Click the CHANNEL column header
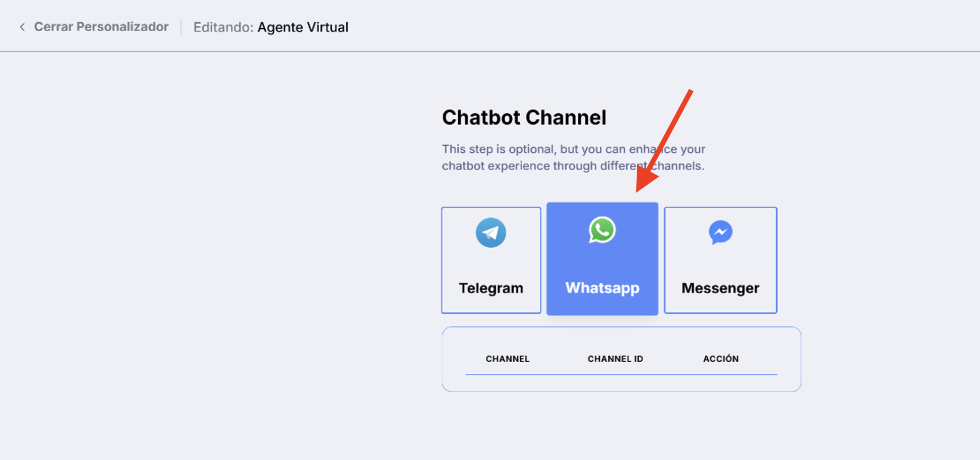 pyautogui.click(x=508, y=359)
